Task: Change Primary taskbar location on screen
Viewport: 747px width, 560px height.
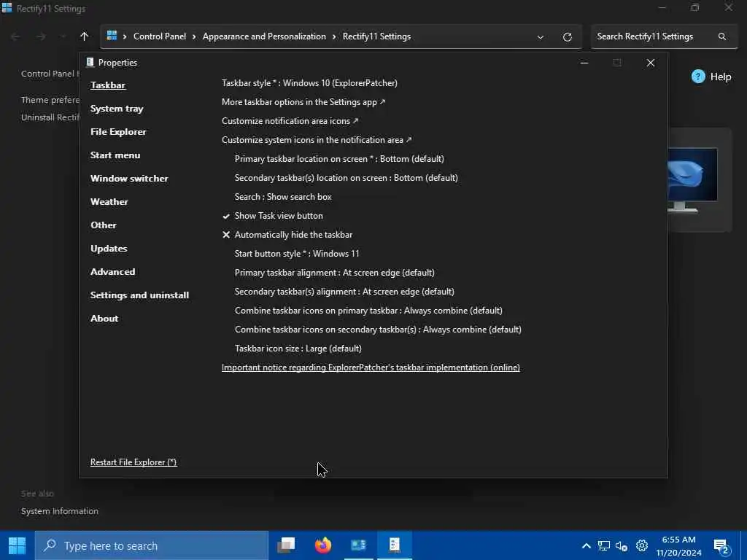Action: click(339, 159)
